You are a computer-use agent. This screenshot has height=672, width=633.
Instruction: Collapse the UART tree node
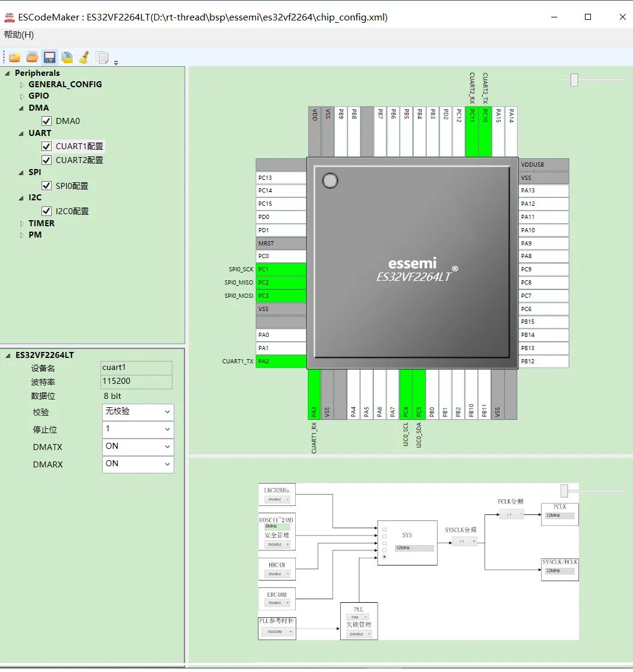click(21, 134)
